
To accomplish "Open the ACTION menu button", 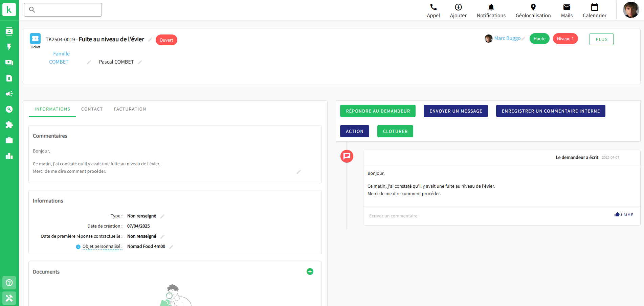I will coord(354,131).
